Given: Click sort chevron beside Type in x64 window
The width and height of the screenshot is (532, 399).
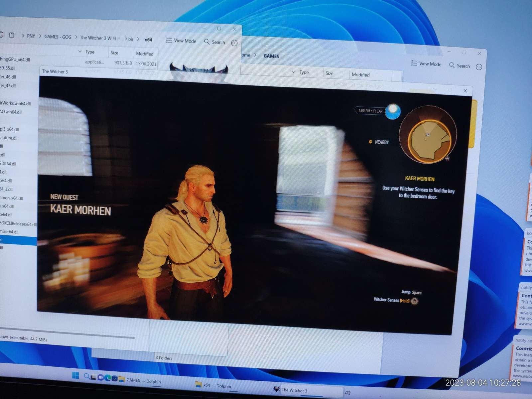Looking at the screenshot, I should 80,52.
